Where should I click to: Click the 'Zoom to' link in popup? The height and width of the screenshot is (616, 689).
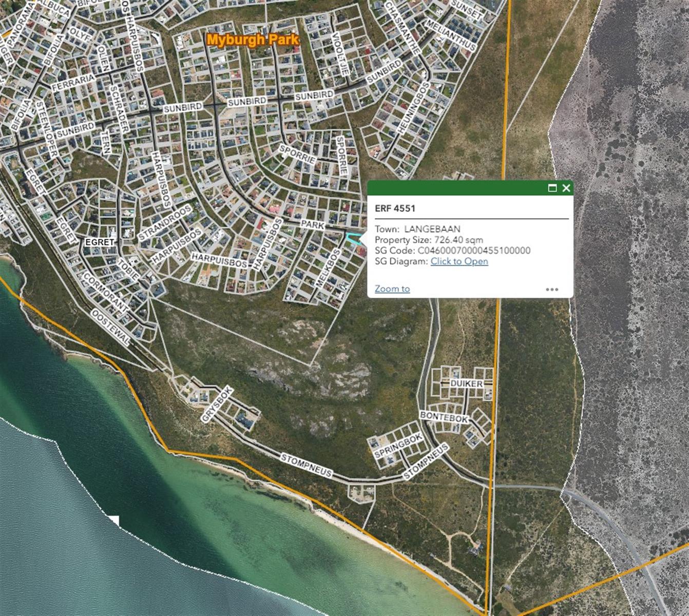tap(392, 288)
